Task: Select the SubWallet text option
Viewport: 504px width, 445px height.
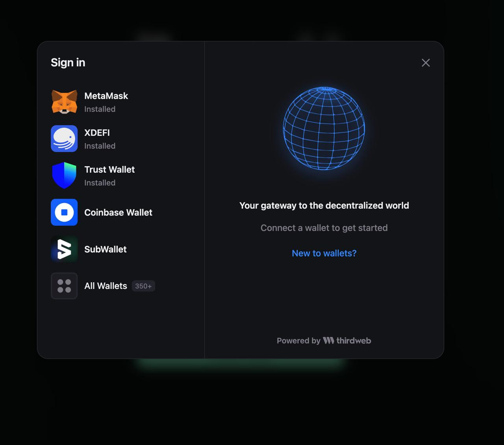Action: (105, 249)
